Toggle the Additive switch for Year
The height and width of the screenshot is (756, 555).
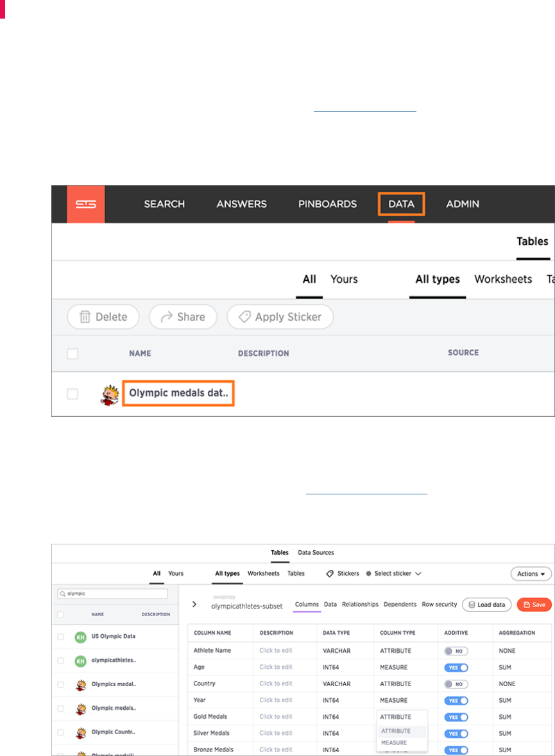coord(456,701)
